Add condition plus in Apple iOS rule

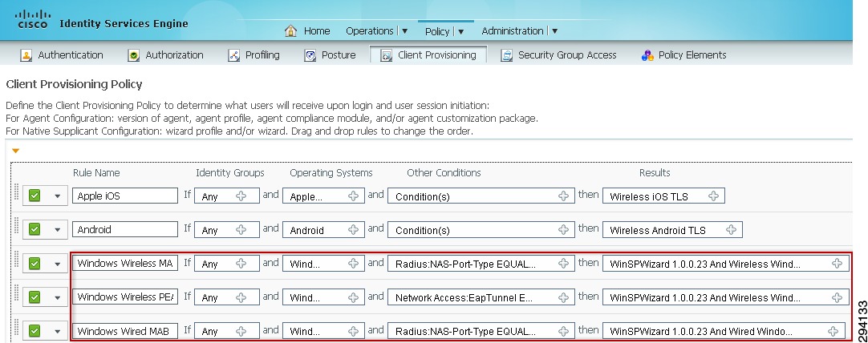[563, 196]
